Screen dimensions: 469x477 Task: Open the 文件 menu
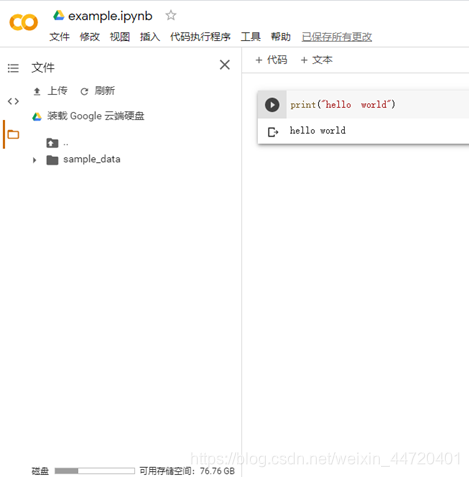click(59, 37)
